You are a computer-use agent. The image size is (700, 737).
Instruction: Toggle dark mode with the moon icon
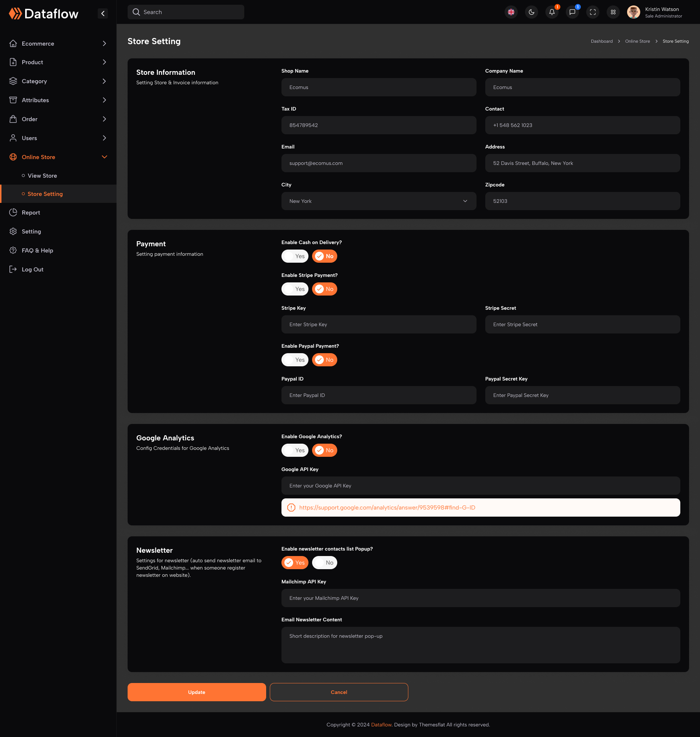[x=531, y=12]
